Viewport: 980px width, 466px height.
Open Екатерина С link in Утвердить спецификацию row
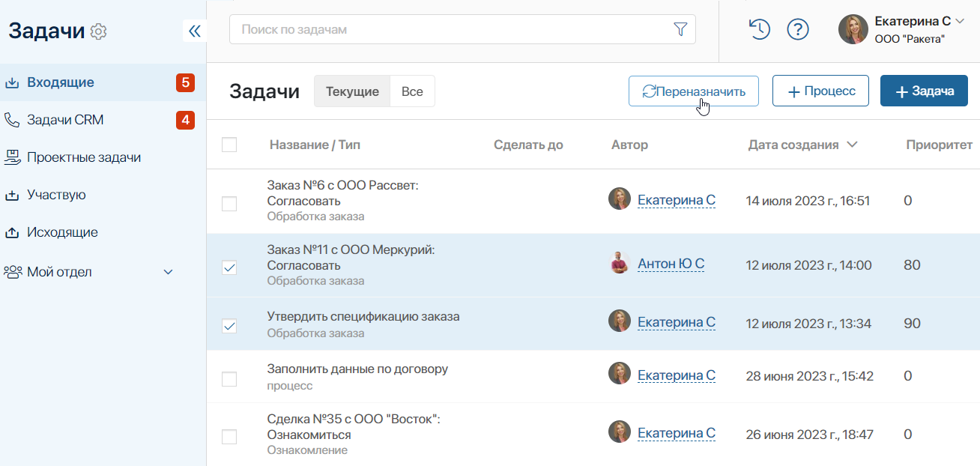pos(677,322)
